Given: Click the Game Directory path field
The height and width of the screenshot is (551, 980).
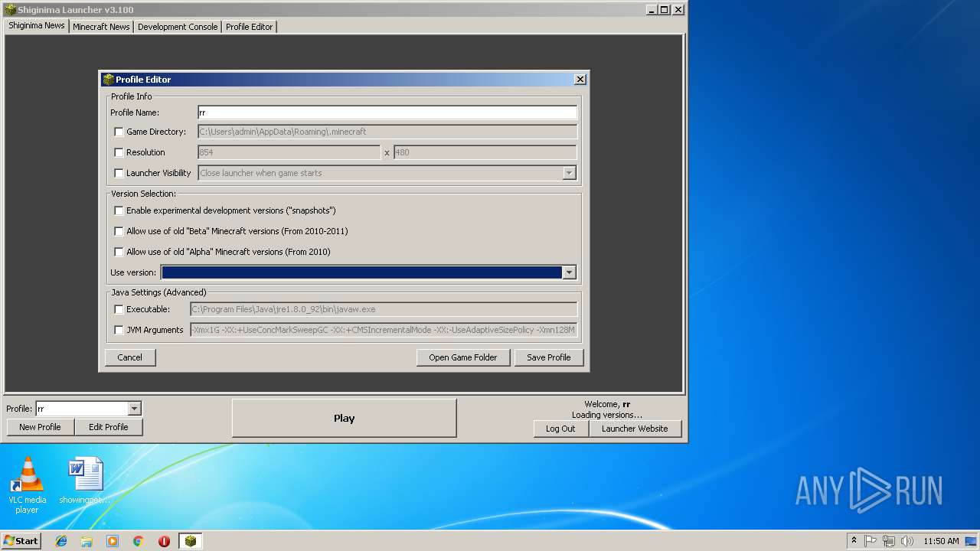Looking at the screenshot, I should 387,132.
